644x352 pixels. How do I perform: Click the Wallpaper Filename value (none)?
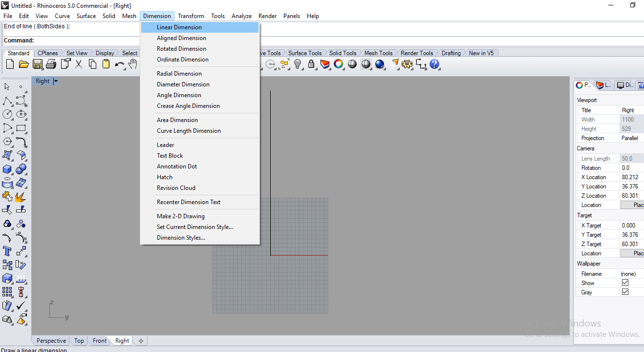(632, 274)
